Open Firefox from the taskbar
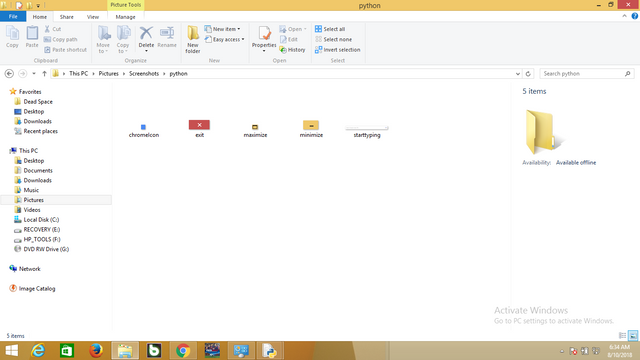 pos(96,351)
